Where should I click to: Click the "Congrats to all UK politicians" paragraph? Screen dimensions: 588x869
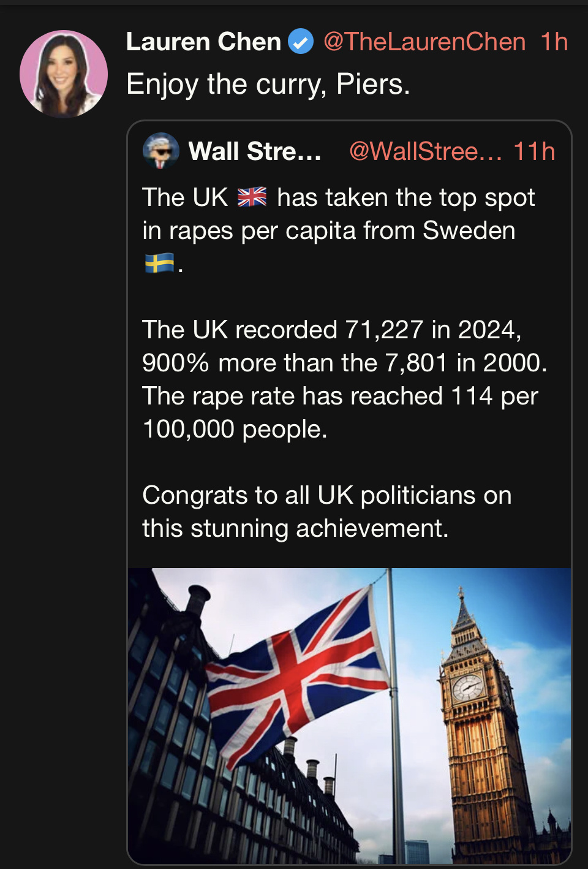coord(326,512)
